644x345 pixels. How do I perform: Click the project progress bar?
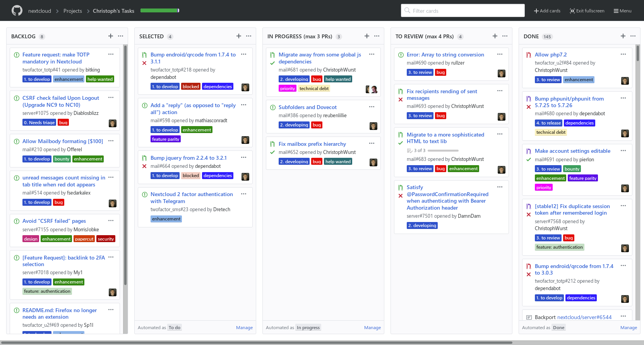click(160, 10)
